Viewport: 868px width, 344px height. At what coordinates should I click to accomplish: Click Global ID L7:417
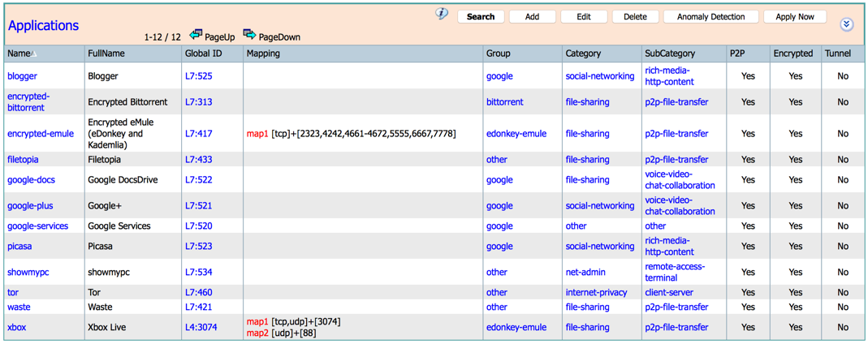(199, 133)
